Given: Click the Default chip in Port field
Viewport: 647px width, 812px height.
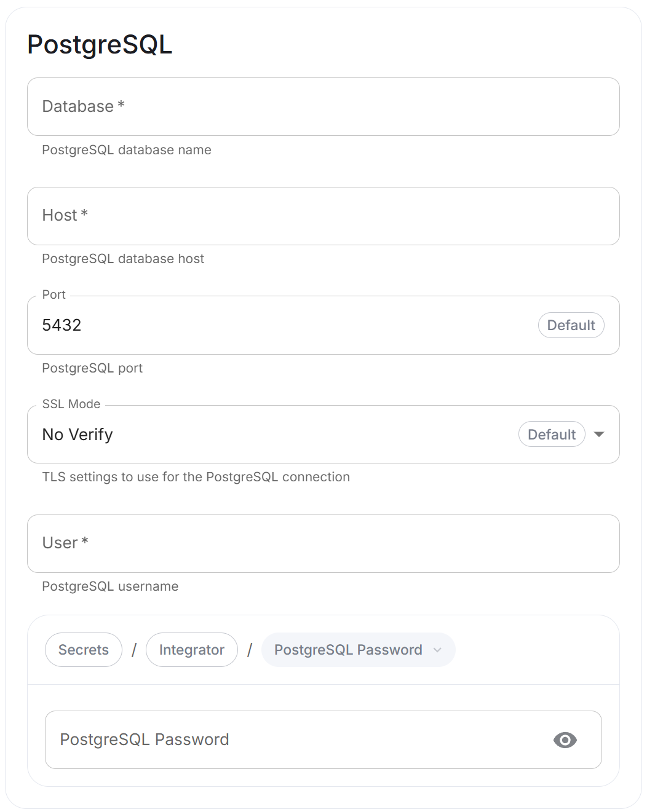Looking at the screenshot, I should 571,325.
